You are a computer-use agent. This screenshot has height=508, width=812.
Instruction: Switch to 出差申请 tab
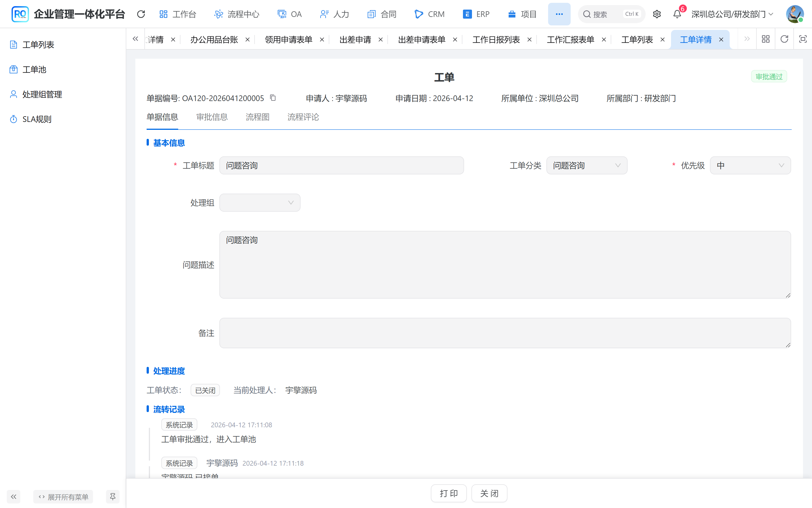[355, 40]
